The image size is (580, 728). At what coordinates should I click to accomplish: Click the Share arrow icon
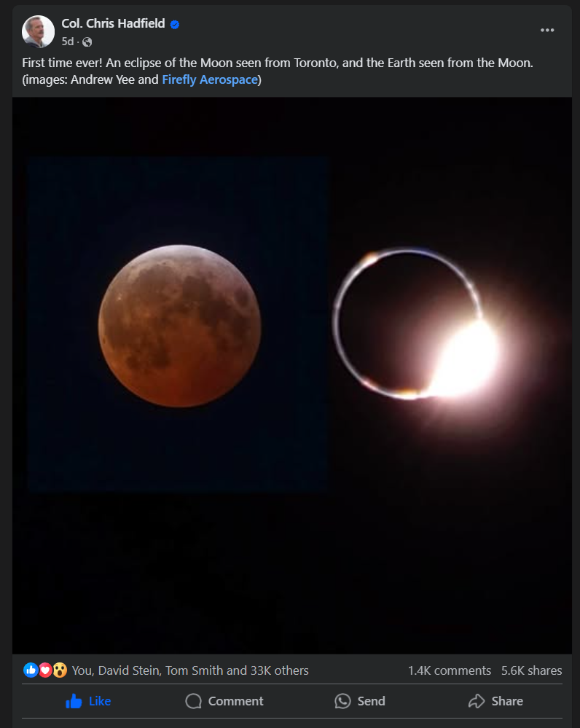(477, 701)
